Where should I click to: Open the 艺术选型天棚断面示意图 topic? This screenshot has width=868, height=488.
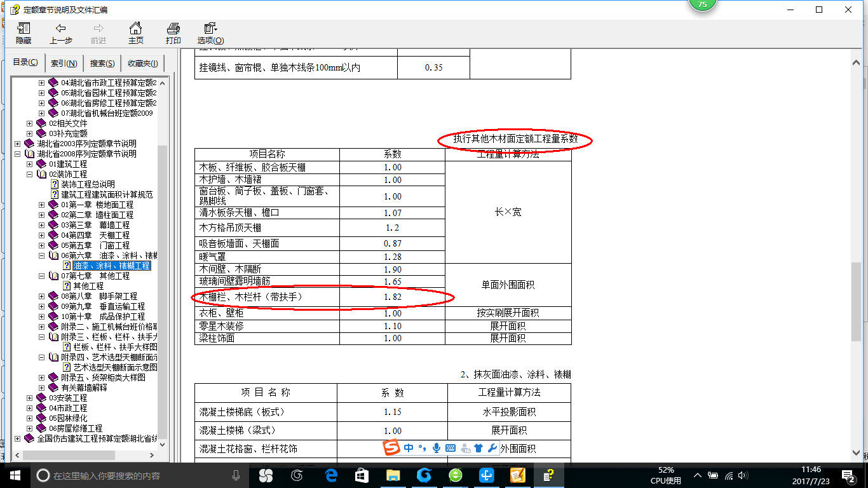click(115, 367)
